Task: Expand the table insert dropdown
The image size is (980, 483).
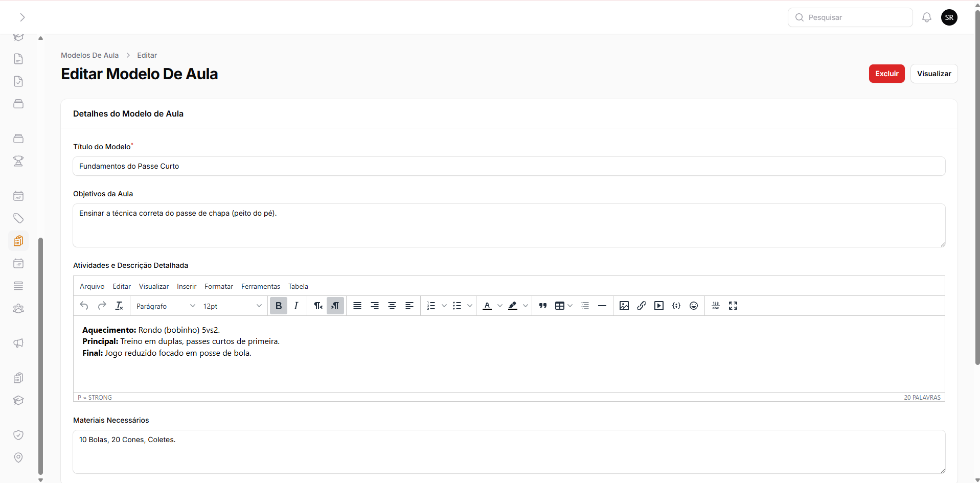Action: [570, 306]
